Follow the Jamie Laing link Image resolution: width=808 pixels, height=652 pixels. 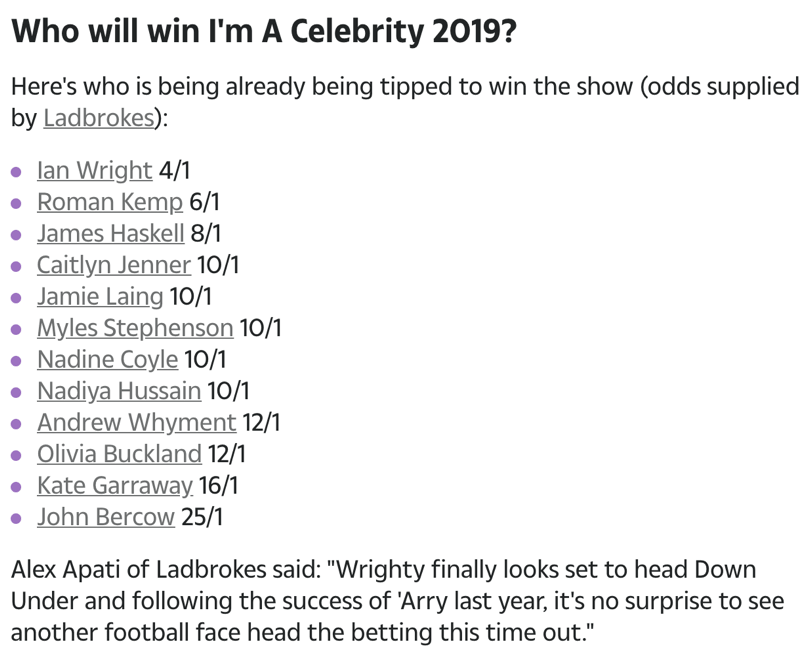(100, 296)
